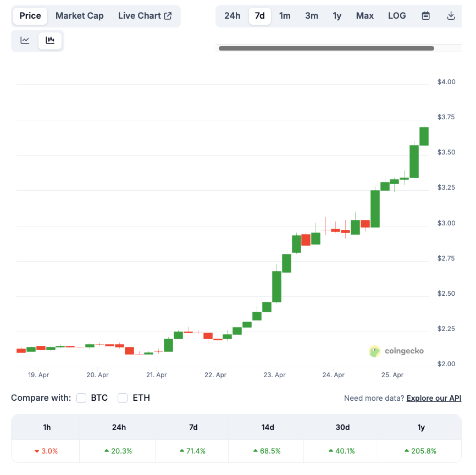Viewport: 476px width, 475px height.
Task: Follow the Explore our API link
Action: pyautogui.click(x=434, y=398)
